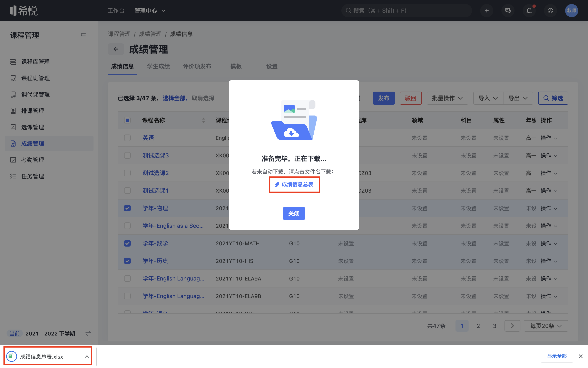The height and width of the screenshot is (368, 588).
Task: Check the 测试选课2 row checkbox
Action: click(x=127, y=173)
